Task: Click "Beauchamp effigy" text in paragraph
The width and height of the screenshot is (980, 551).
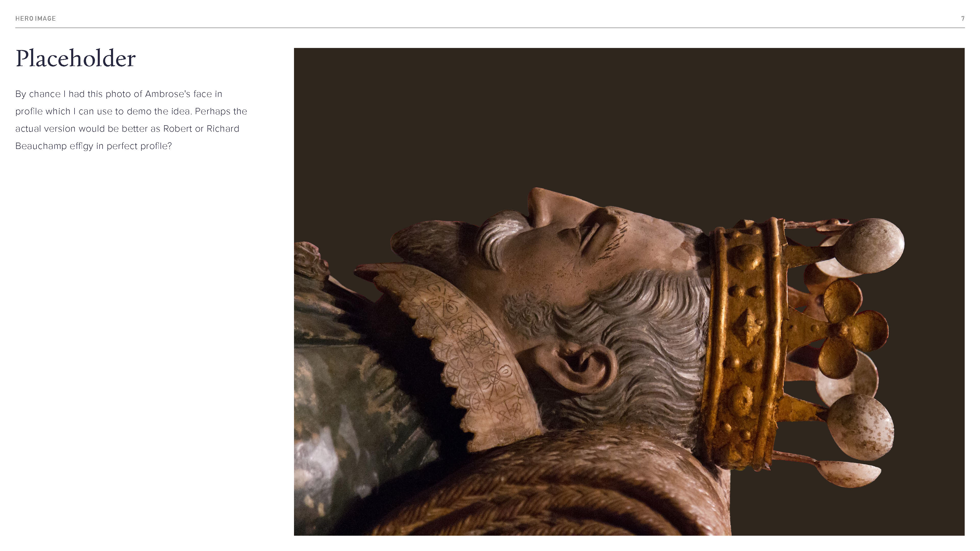Action: tap(54, 146)
